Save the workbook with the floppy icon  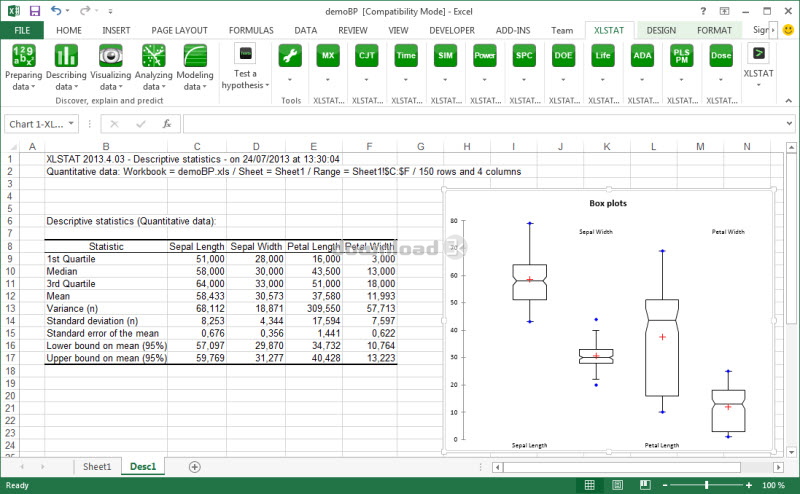(35, 11)
